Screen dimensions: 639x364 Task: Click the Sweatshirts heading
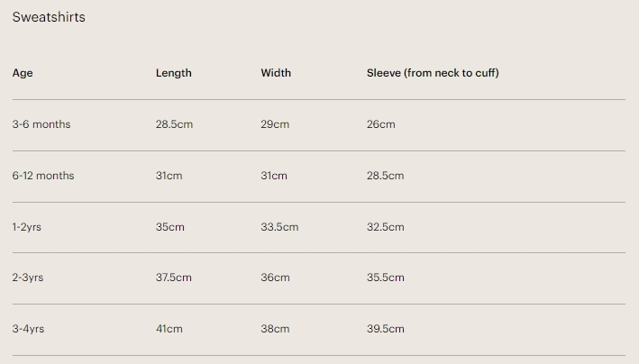(x=49, y=17)
